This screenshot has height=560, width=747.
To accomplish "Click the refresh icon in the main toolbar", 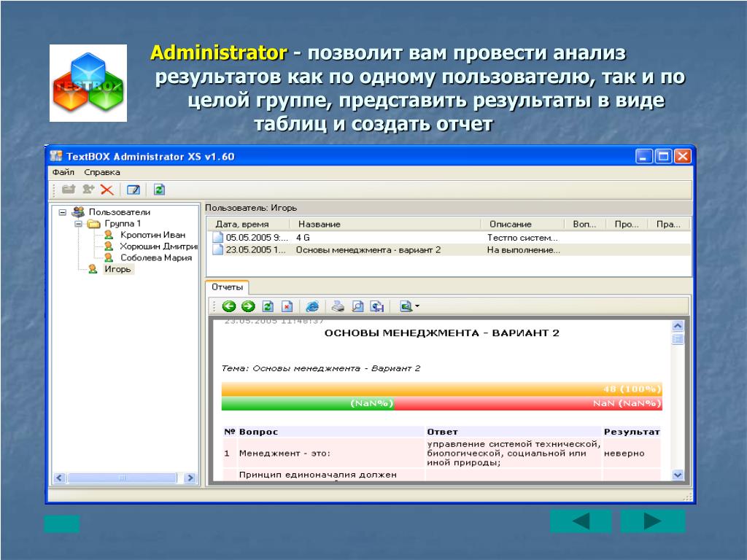I will pyautogui.click(x=159, y=190).
